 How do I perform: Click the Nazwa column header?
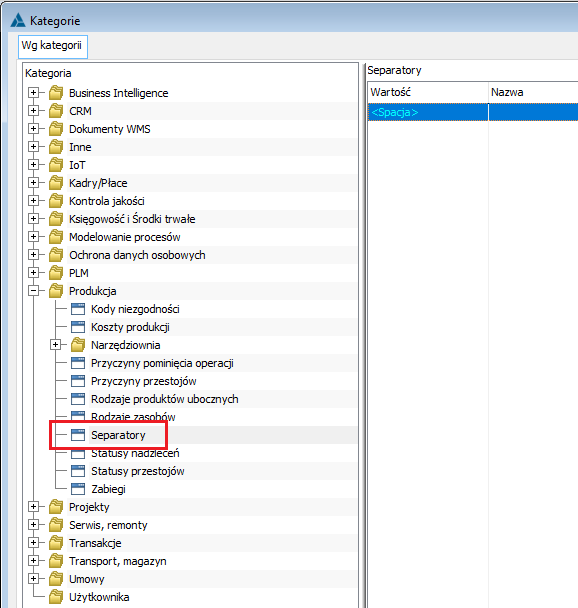click(533, 92)
